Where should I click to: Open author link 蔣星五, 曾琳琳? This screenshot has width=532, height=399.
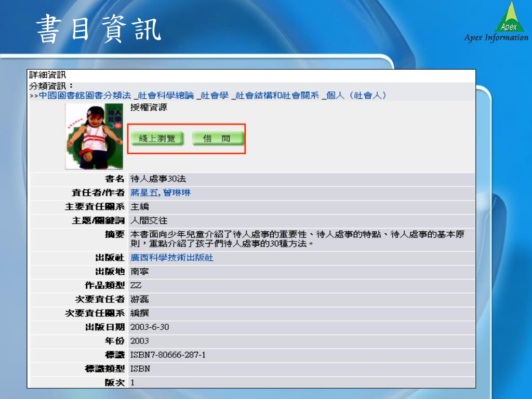161,193
